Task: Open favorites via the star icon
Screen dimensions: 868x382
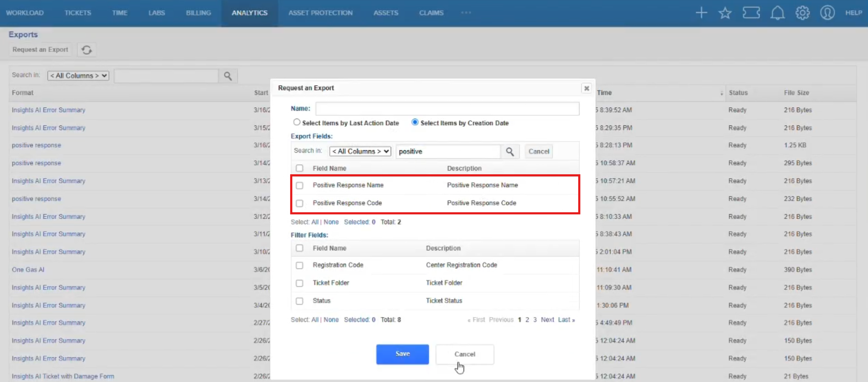Action: tap(725, 13)
